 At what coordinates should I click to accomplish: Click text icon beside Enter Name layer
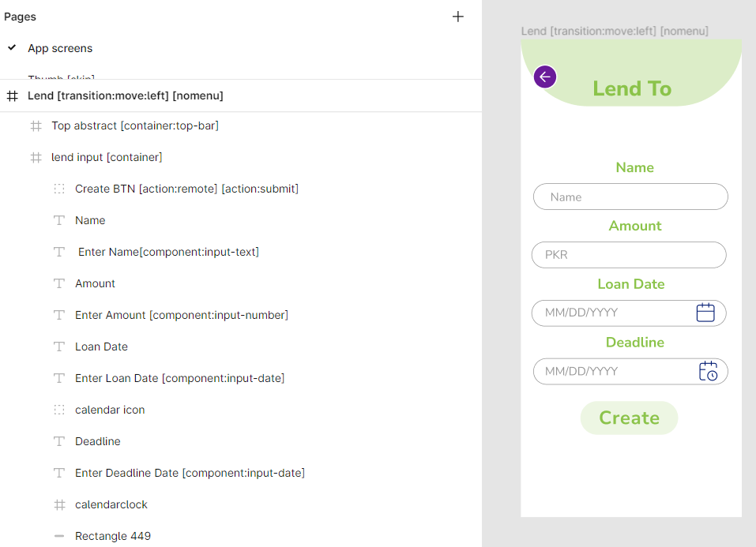59,252
